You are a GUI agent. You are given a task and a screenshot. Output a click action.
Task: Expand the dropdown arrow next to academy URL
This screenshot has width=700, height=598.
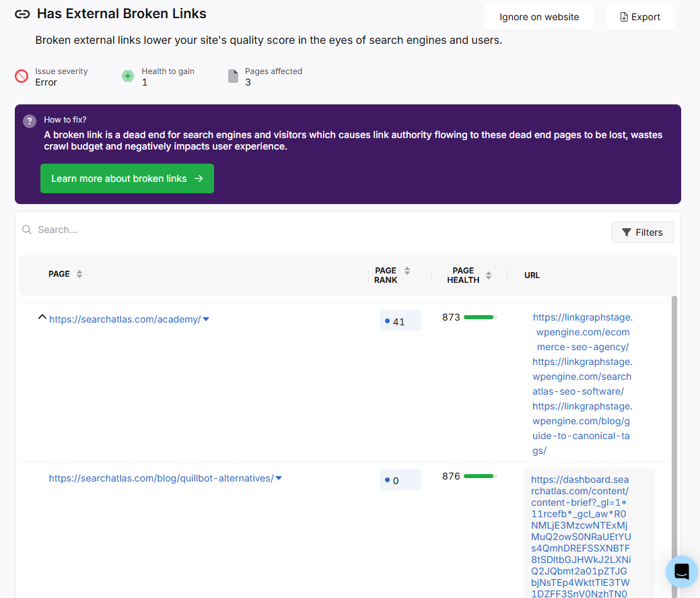206,319
